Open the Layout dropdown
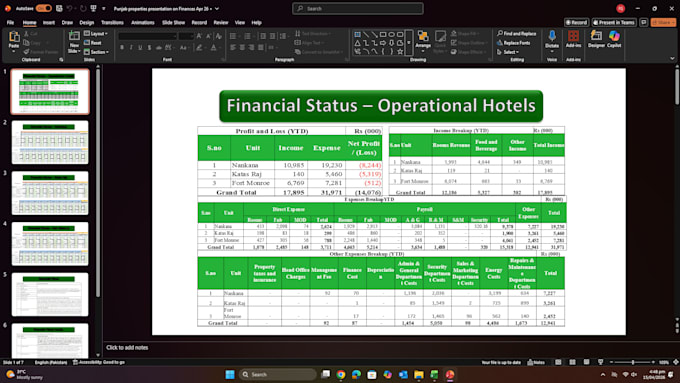680x383 pixels. pyautogui.click(x=96, y=33)
